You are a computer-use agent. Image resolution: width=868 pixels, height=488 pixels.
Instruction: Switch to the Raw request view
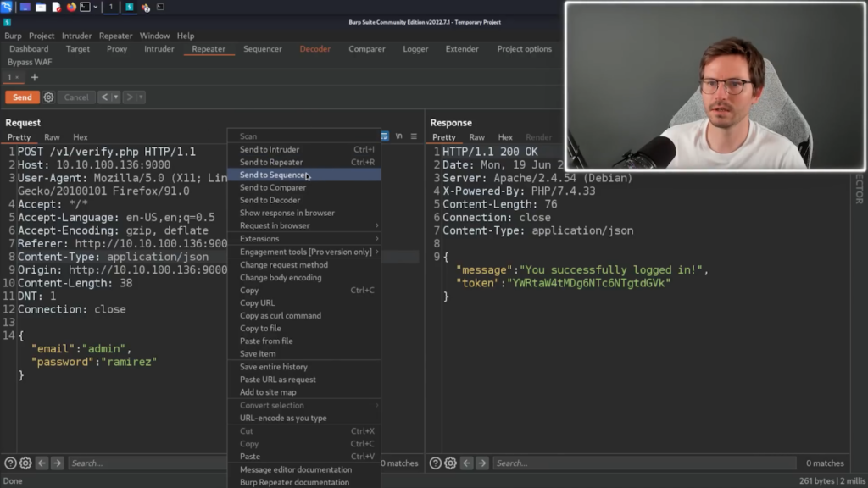tap(52, 137)
